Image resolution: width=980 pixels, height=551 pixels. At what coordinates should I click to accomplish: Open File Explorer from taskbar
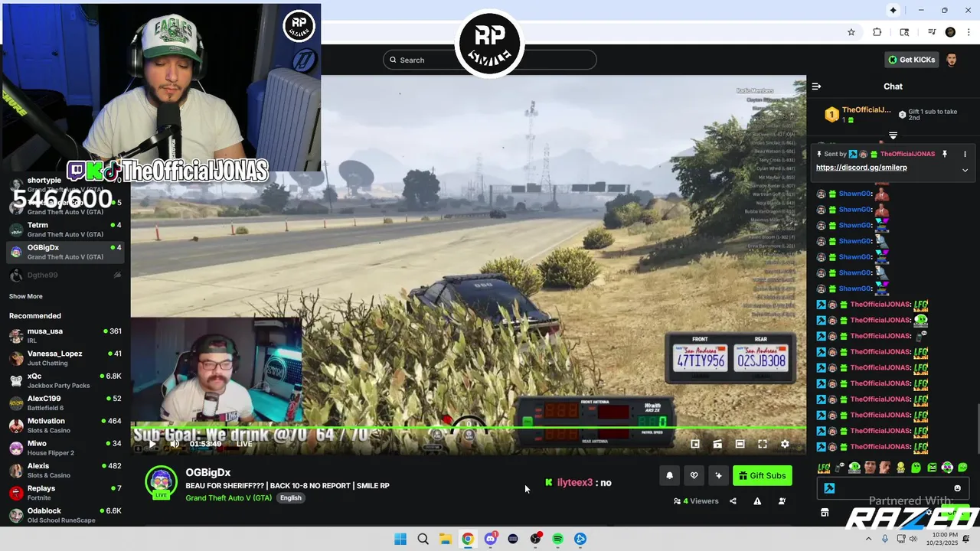445,539
